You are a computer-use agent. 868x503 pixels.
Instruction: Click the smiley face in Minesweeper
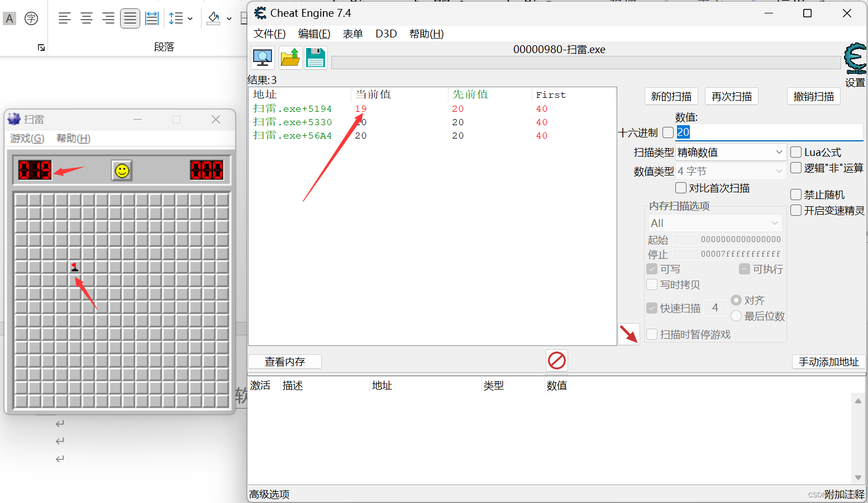122,170
